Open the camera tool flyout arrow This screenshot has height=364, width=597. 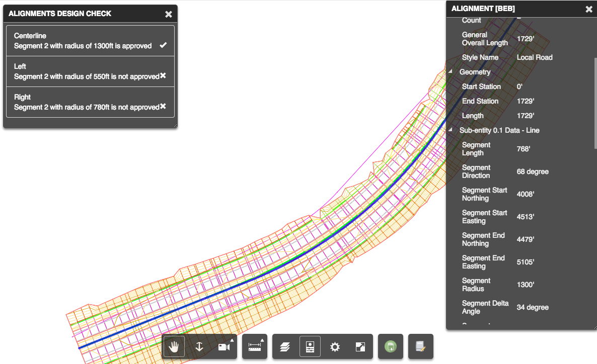click(x=233, y=339)
